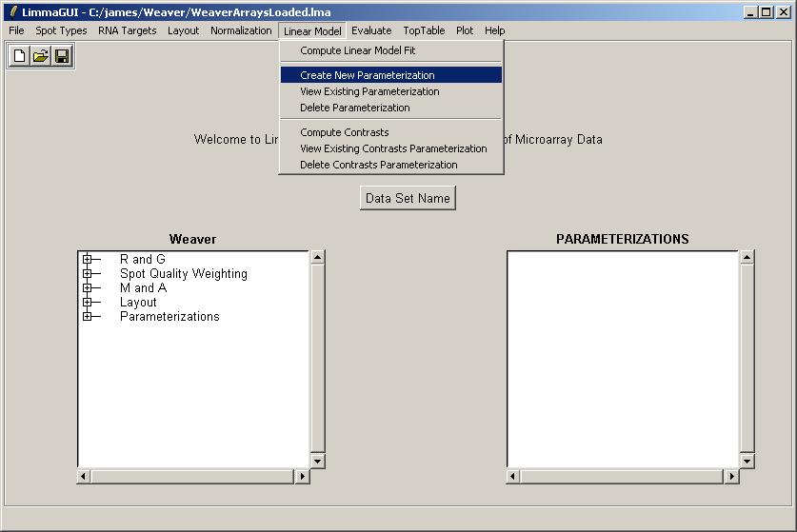The height and width of the screenshot is (532, 797).
Task: Expand the R and G tree node
Action: click(x=88, y=260)
